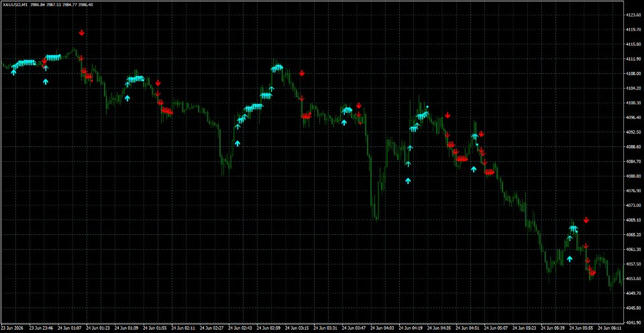Viewport: 644px width, 333px height.
Task: Click the 24 Jun 04:35 time label
Action: click(x=439, y=328)
